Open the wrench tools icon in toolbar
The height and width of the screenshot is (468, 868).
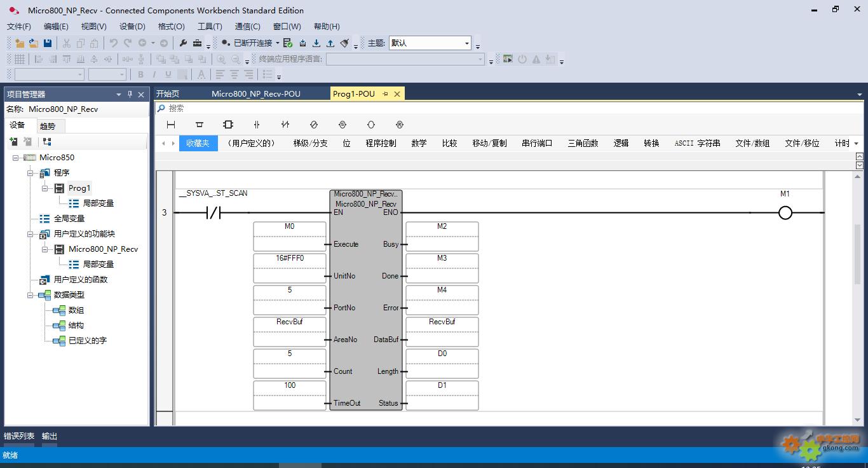(184, 43)
